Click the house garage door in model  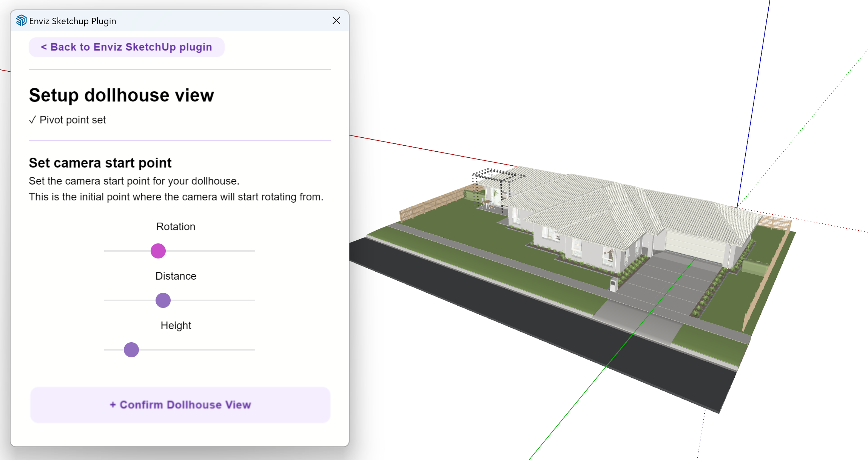pos(695,246)
